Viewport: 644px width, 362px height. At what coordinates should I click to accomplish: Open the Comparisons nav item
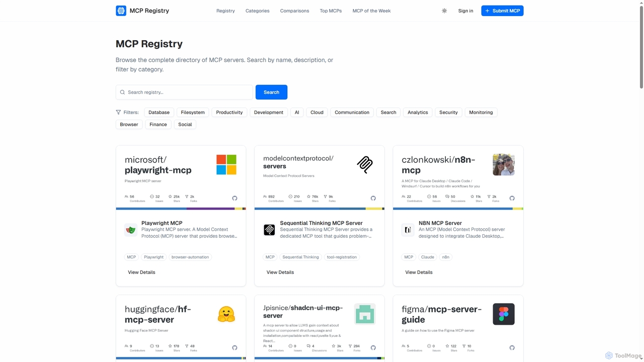(294, 11)
